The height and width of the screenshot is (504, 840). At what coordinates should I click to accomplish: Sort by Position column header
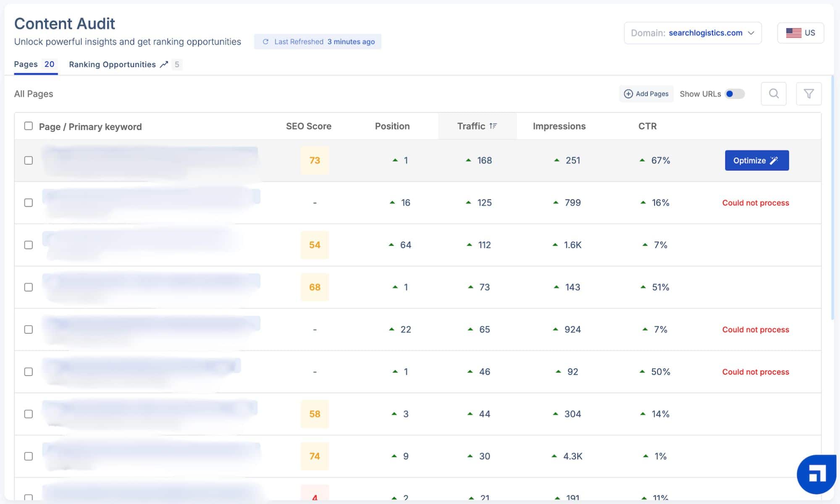392,126
